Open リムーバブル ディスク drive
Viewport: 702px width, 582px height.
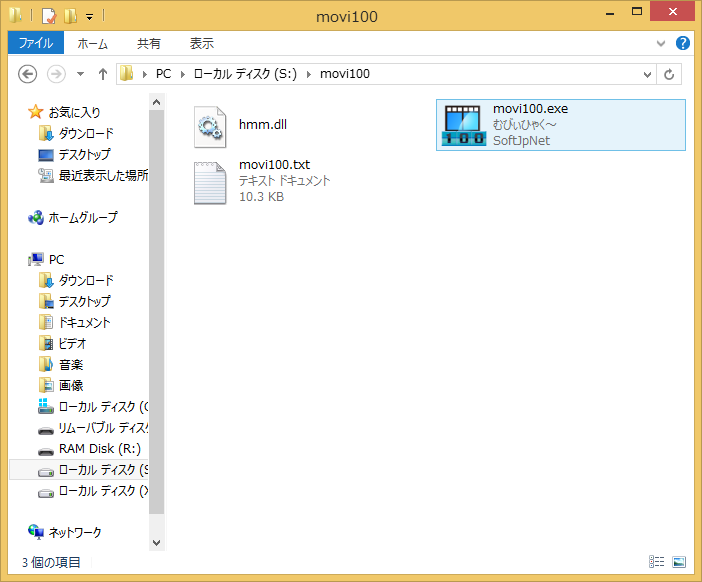pyautogui.click(x=103, y=428)
